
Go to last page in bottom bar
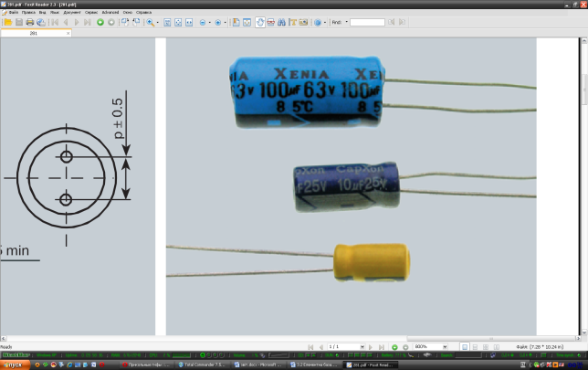382,347
